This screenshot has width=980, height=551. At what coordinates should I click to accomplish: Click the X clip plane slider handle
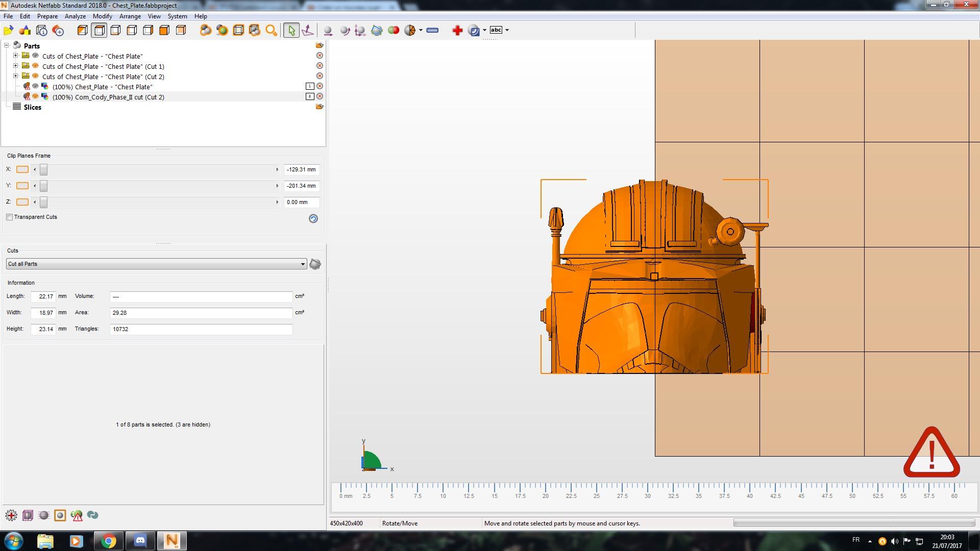pos(44,169)
